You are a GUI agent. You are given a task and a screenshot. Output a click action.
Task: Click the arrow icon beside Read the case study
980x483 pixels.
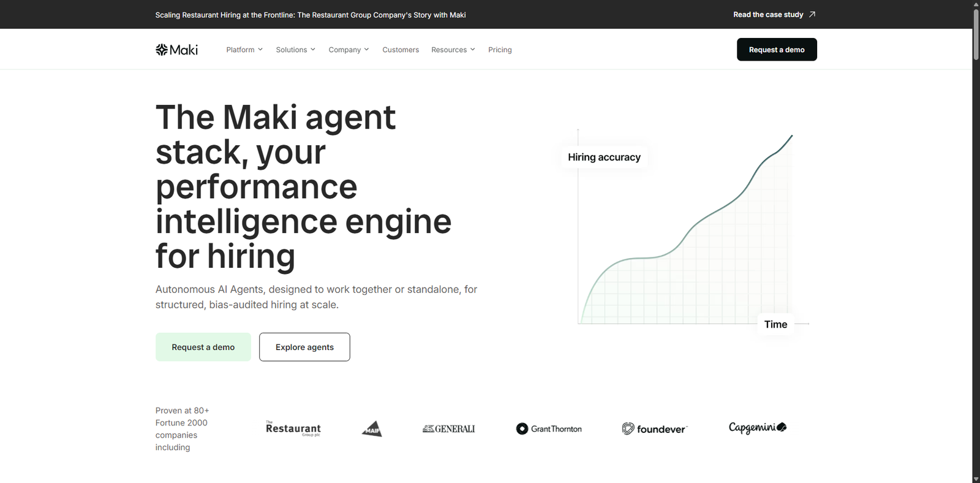click(812, 15)
